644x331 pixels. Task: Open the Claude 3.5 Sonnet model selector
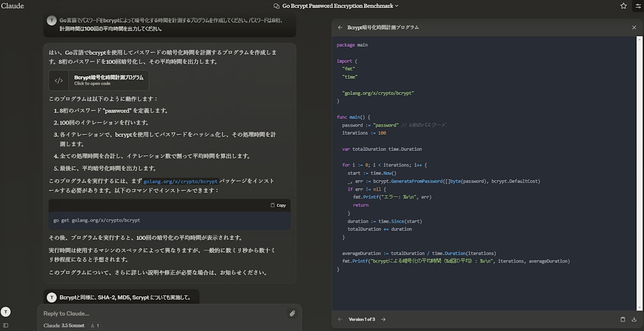coord(64,326)
